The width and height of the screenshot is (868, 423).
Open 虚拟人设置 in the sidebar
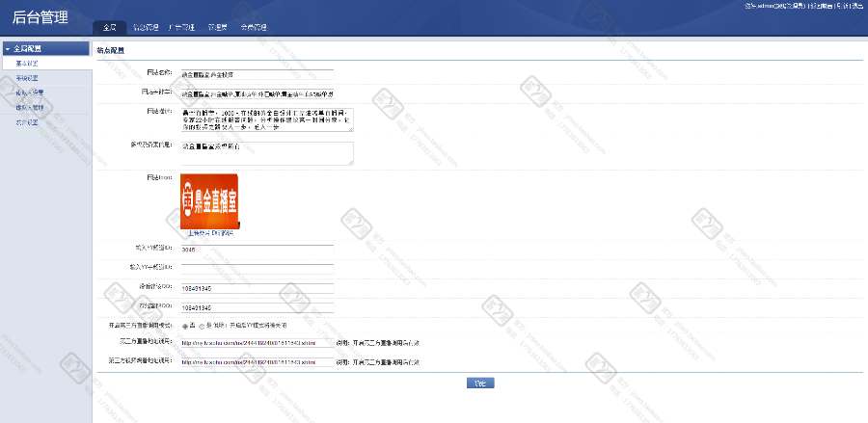29,93
